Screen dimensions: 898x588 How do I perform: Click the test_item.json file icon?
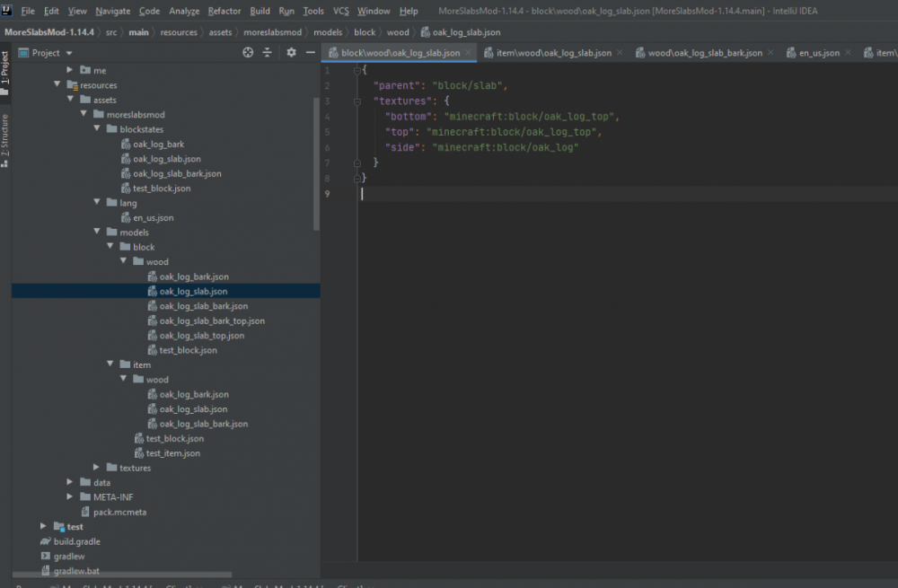[x=138, y=452]
